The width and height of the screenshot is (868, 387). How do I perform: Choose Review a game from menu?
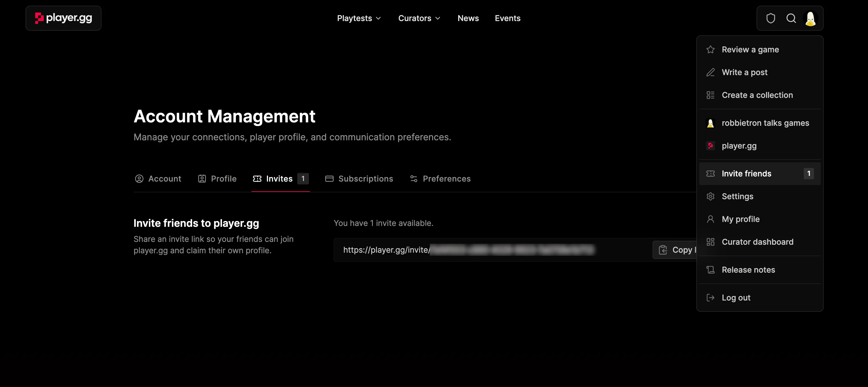[x=759, y=50]
